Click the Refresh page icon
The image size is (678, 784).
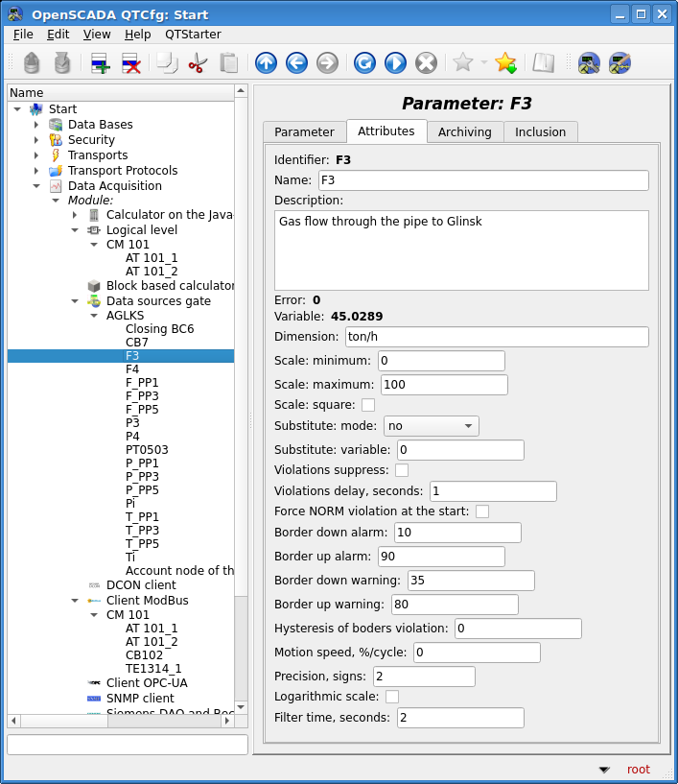[364, 63]
